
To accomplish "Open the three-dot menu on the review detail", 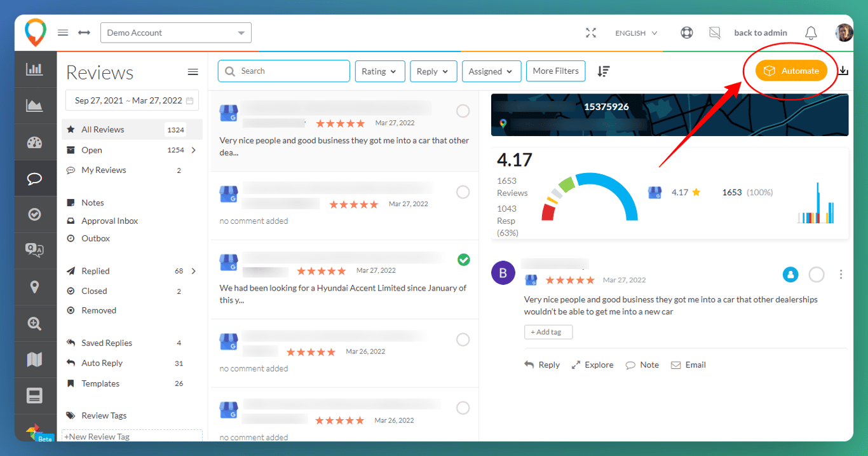I will coord(841,275).
